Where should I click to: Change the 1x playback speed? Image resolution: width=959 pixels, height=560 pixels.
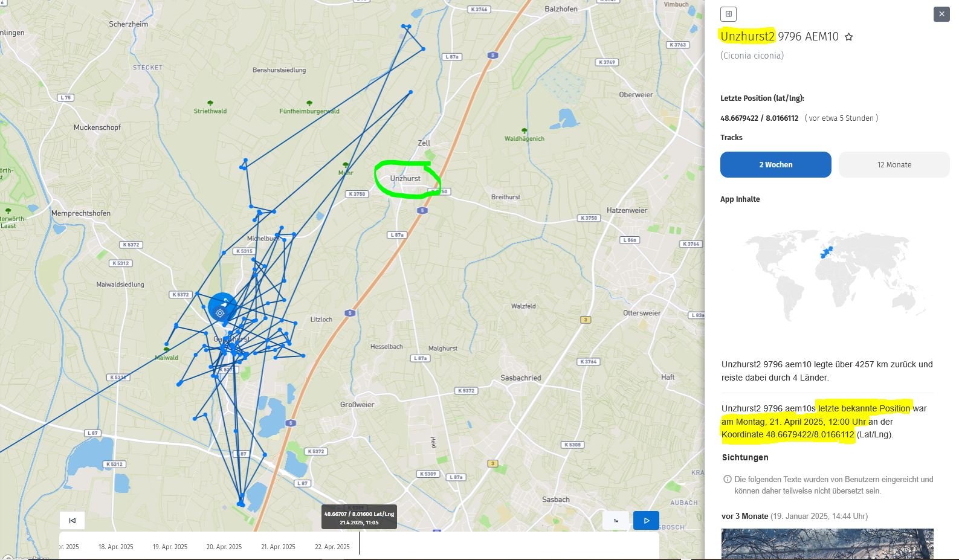pyautogui.click(x=616, y=520)
